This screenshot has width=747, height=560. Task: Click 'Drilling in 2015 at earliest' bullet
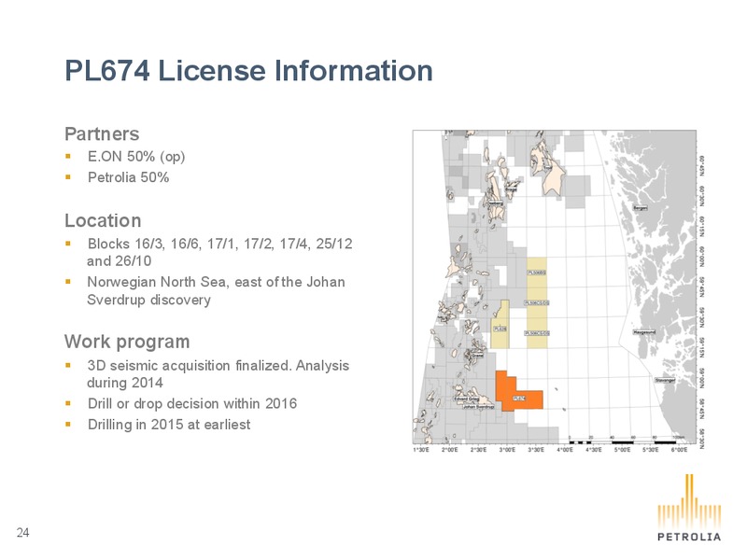point(169,425)
